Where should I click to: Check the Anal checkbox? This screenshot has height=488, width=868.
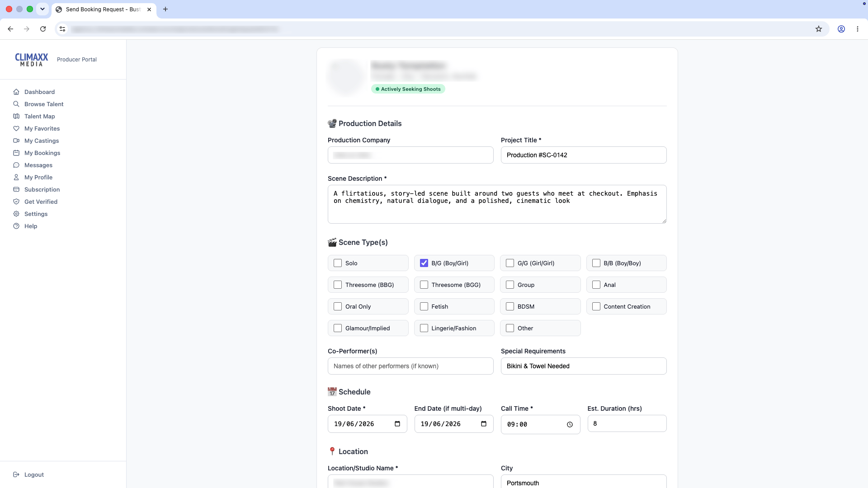coord(596,285)
